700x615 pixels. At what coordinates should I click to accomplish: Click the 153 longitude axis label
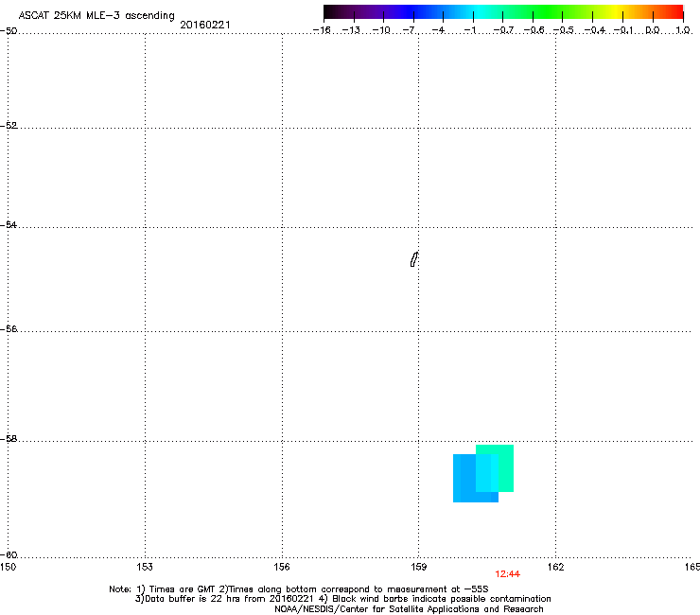click(145, 567)
